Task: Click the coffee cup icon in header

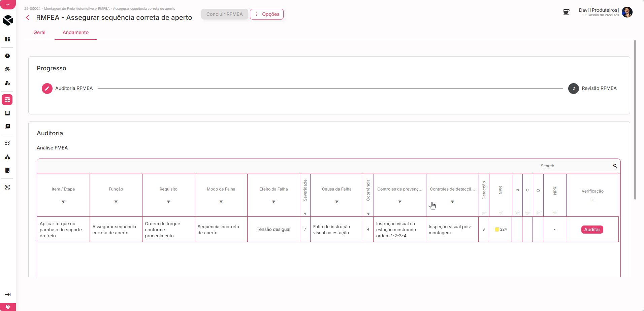Action: (x=566, y=12)
